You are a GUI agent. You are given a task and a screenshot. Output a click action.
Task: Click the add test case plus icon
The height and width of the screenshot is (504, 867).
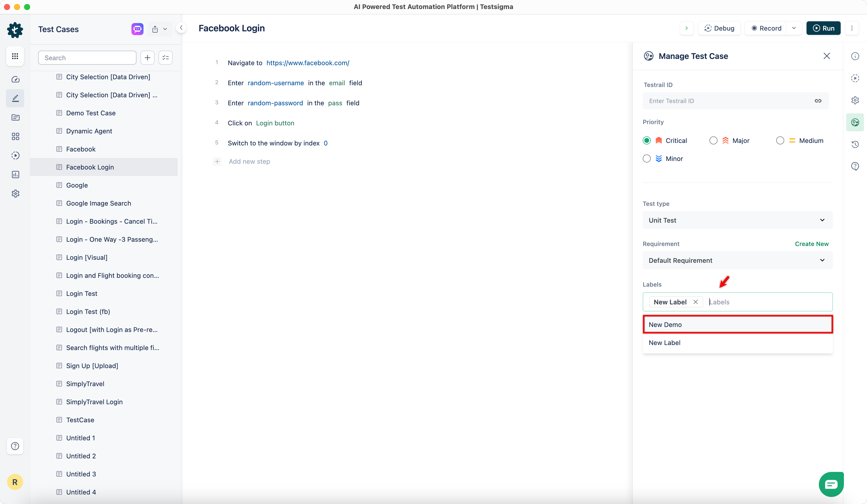tap(147, 58)
